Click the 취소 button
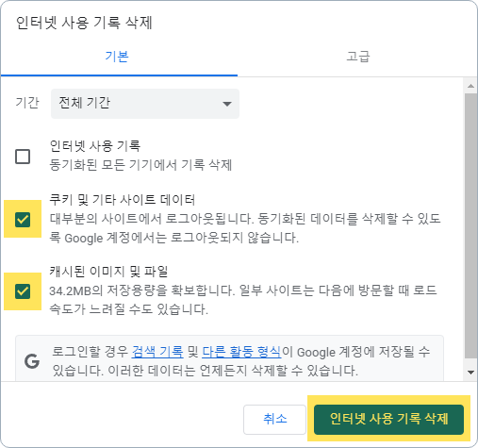The width and height of the screenshot is (478, 448). (x=274, y=420)
